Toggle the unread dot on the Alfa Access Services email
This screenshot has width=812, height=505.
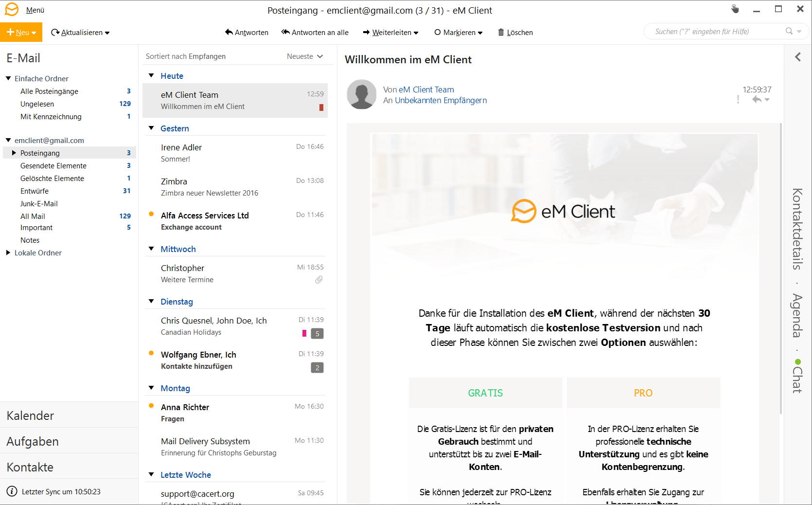coord(151,214)
